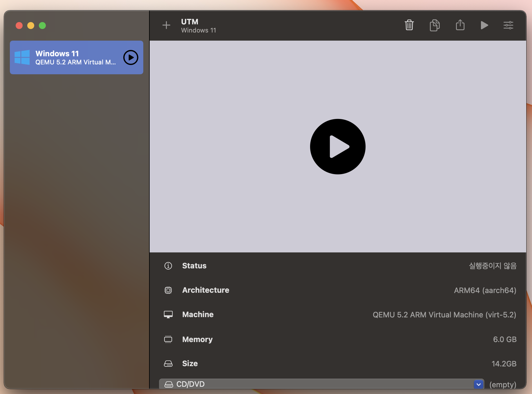
Task: Click the Size label
Action: (190, 364)
